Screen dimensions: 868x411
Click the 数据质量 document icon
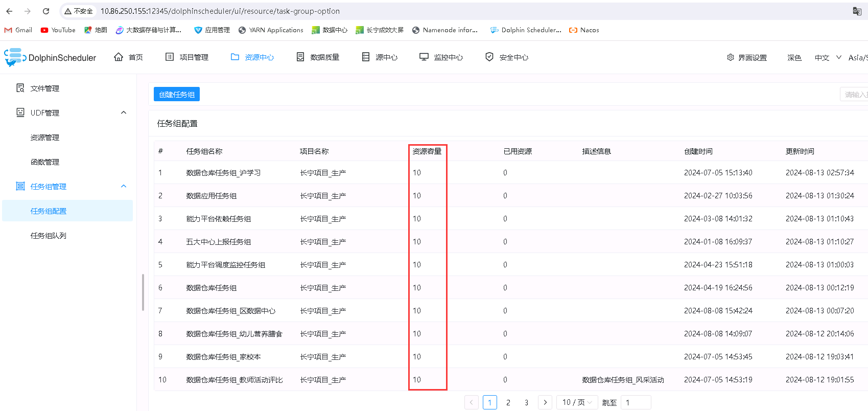point(300,57)
